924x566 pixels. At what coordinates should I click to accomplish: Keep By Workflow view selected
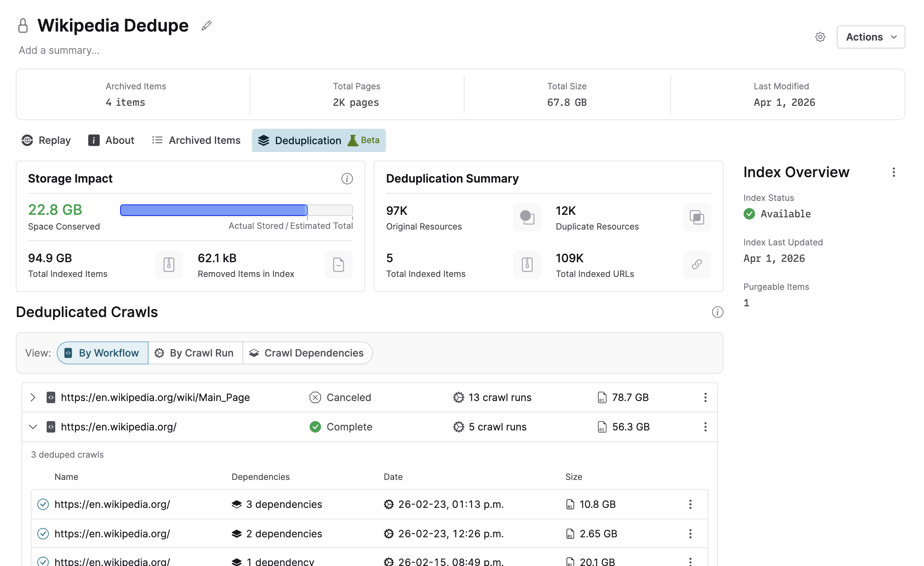[x=102, y=353]
